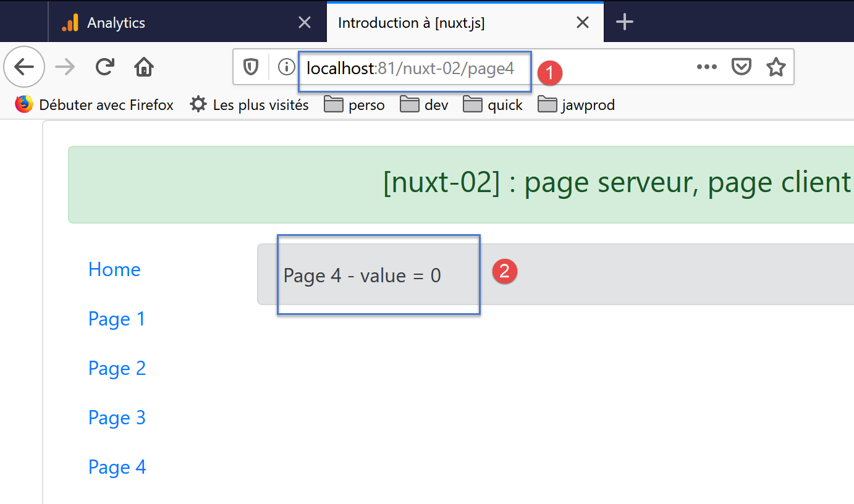Close the Introduction à [nuxt.js] tab
This screenshot has height=504, width=854.
tap(582, 23)
